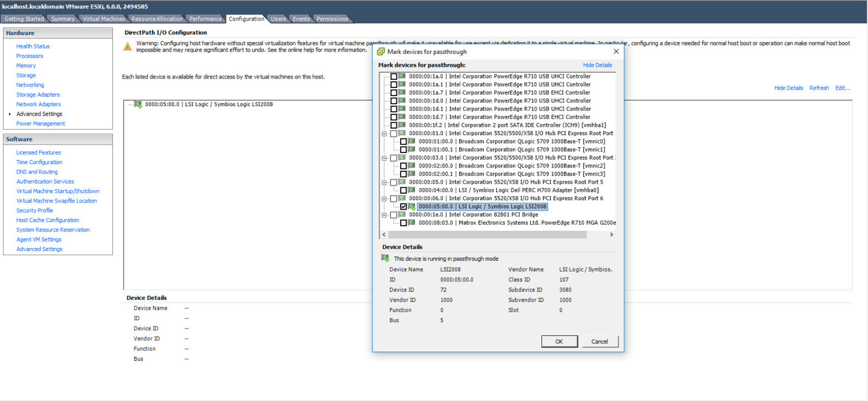The width and height of the screenshot is (868, 401).
Task: Click the VMware icon in dialog title bar
Action: pyautogui.click(x=381, y=52)
